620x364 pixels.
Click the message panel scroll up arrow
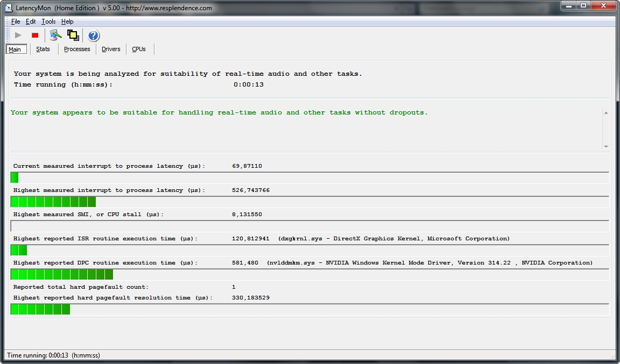click(606, 113)
